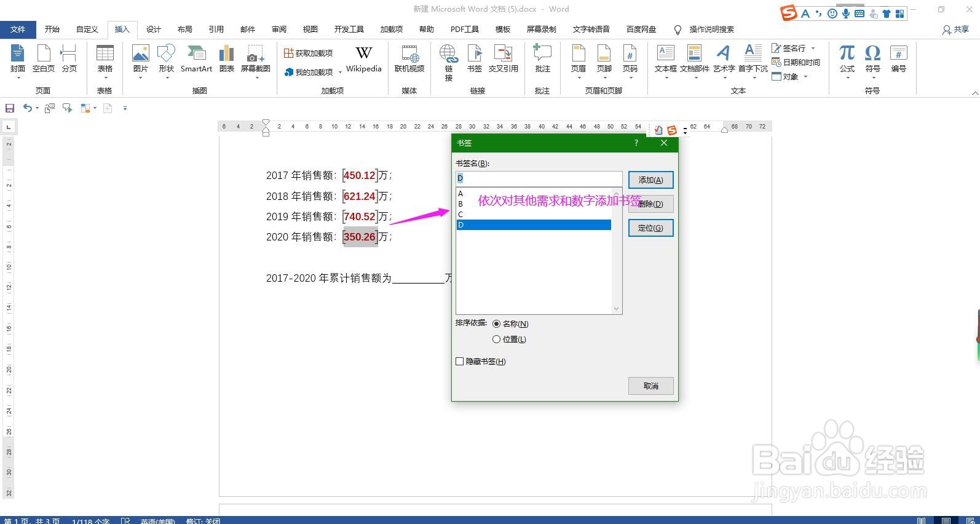The height and width of the screenshot is (524, 980).
Task: Switch to the Review (审阅) tab
Action: (x=279, y=30)
